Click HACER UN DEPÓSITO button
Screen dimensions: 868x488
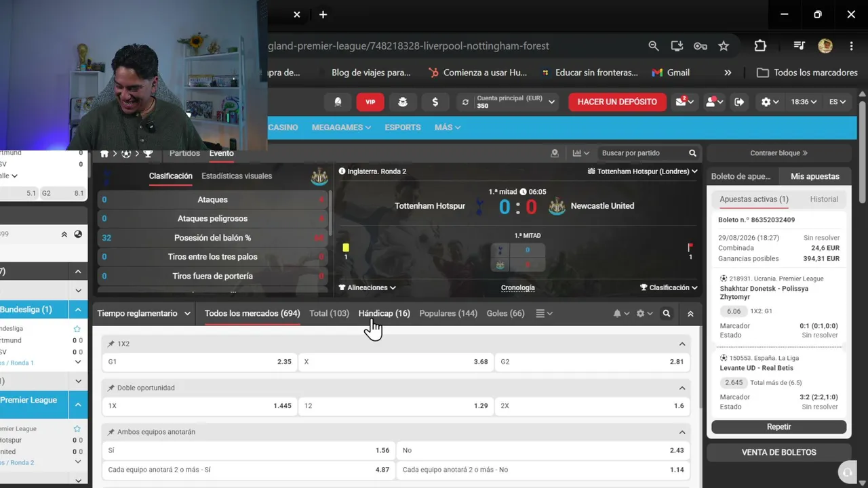tap(617, 102)
